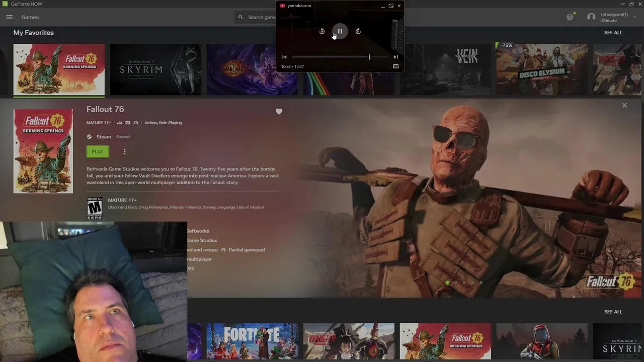Select Fallout 76 tile in My Favorites
The height and width of the screenshot is (362, 644).
pos(59,69)
